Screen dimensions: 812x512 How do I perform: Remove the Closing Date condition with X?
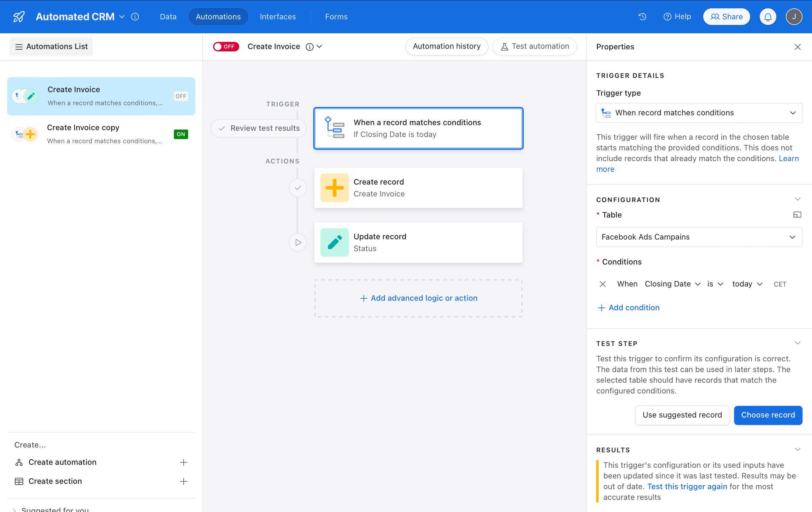click(602, 284)
